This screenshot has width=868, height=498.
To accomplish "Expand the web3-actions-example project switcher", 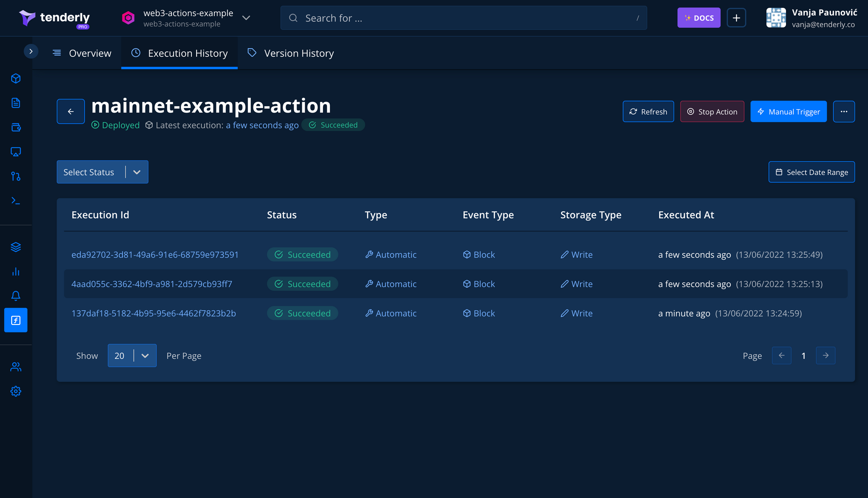I will coord(246,18).
